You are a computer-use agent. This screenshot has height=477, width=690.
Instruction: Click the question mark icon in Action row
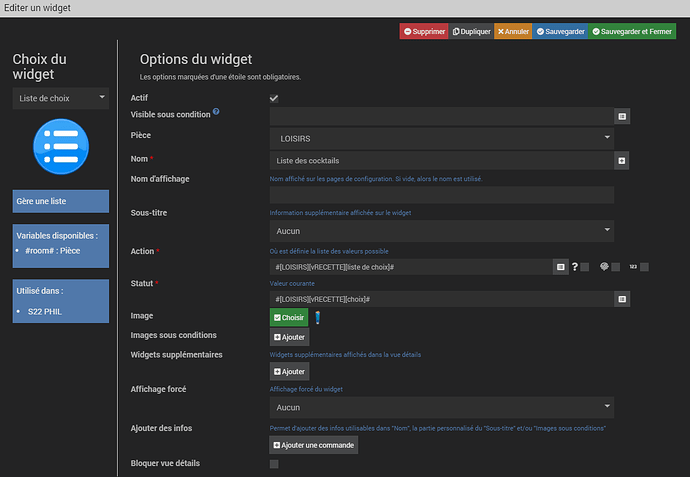(x=574, y=267)
